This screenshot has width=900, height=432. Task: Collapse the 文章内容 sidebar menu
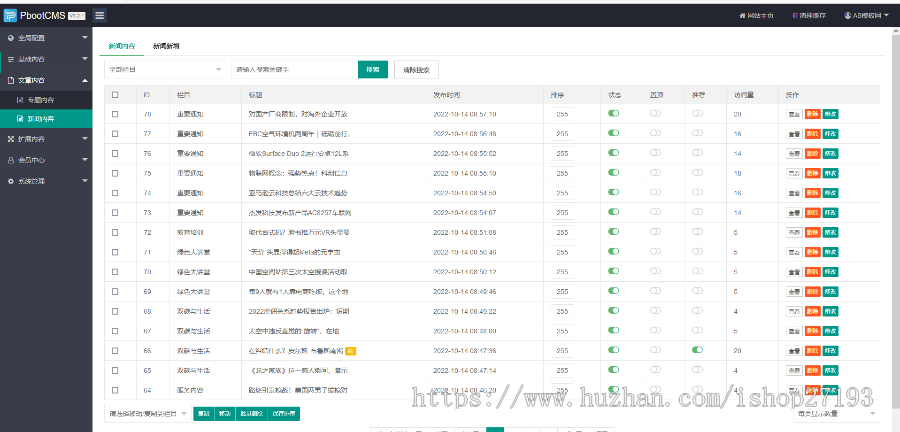pos(46,80)
